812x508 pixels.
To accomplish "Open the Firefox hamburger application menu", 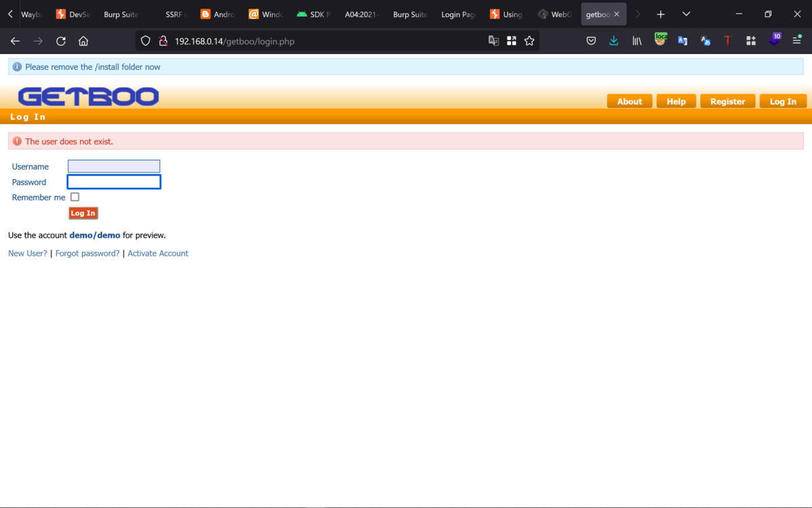I will (x=797, y=41).
